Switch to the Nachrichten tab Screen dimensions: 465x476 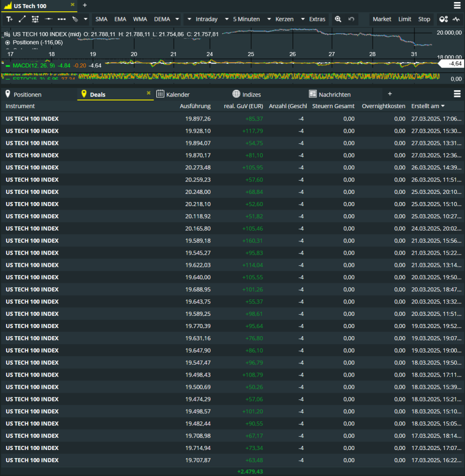pos(334,95)
